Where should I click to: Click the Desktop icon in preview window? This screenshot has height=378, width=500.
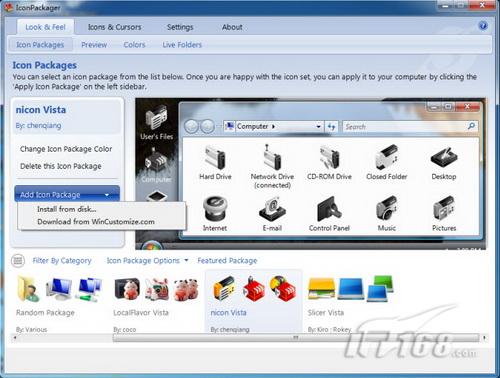pos(444,158)
